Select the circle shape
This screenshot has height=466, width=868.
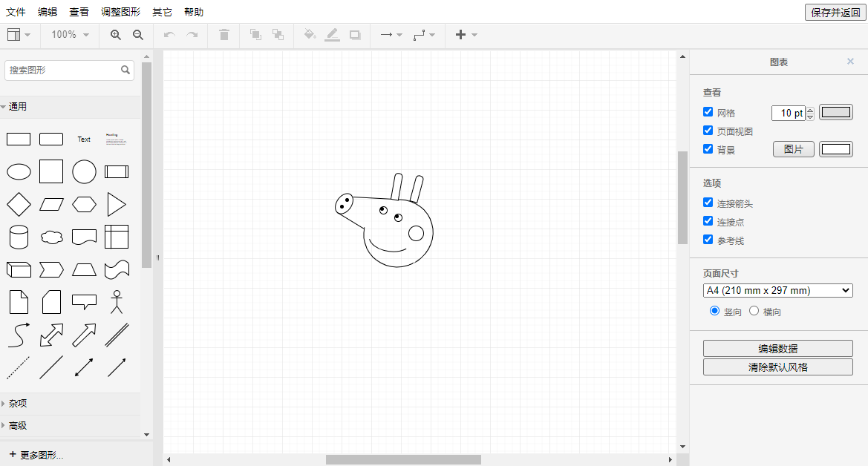[84, 171]
